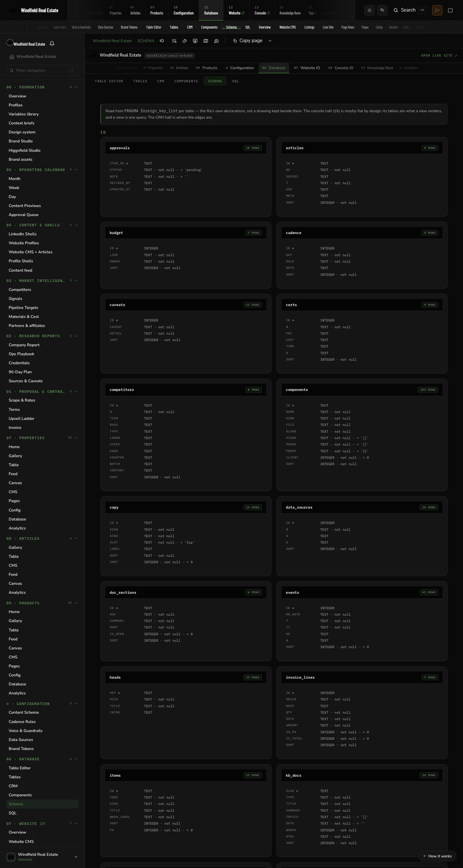Click the chat bubble icon in breadcrumb toolbar
Viewport: 463px width, 868px height.
click(x=216, y=41)
